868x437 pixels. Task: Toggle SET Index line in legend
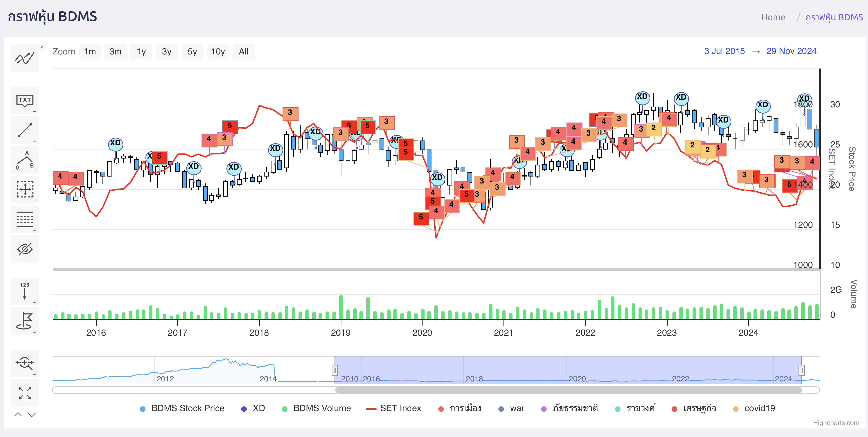pos(393,408)
